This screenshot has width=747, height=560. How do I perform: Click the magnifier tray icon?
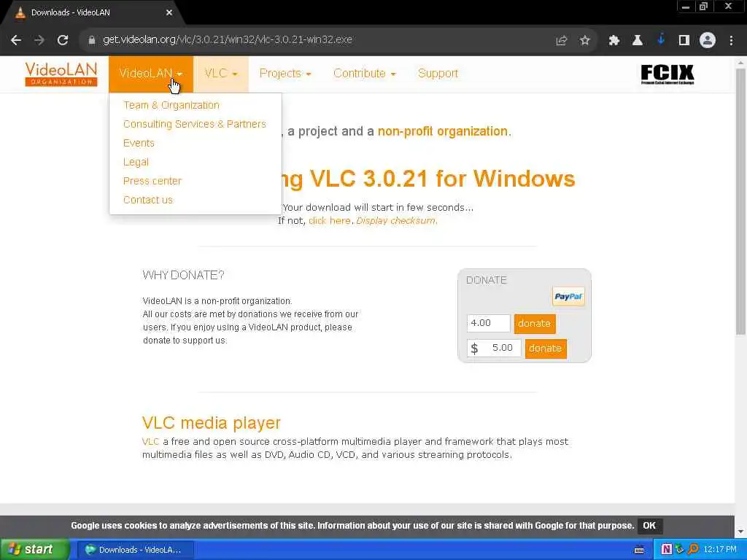(x=693, y=550)
